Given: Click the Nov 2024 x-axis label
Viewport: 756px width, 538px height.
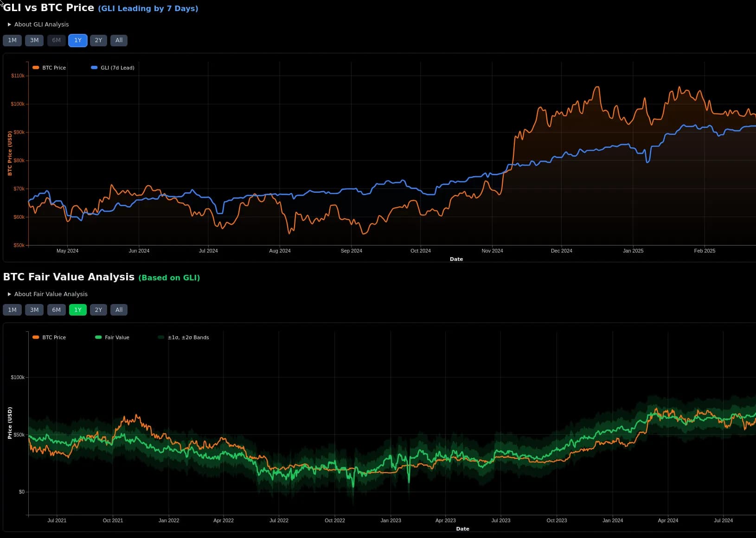Looking at the screenshot, I should click(492, 251).
